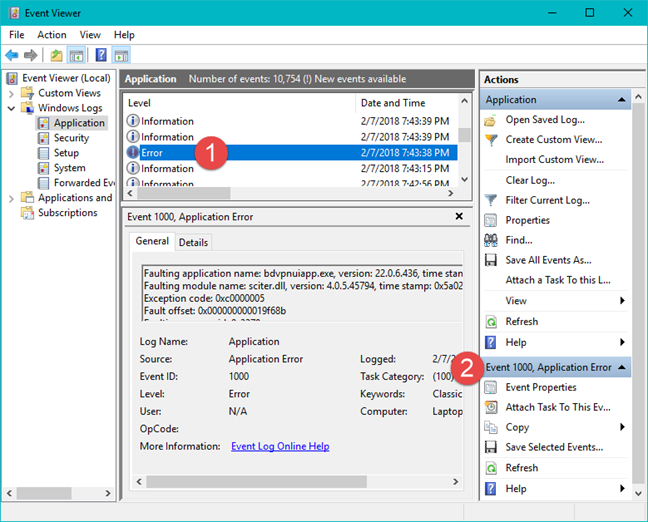The height and width of the screenshot is (522, 648).
Task: Click the Filter Current Log funnel icon
Action: [491, 200]
